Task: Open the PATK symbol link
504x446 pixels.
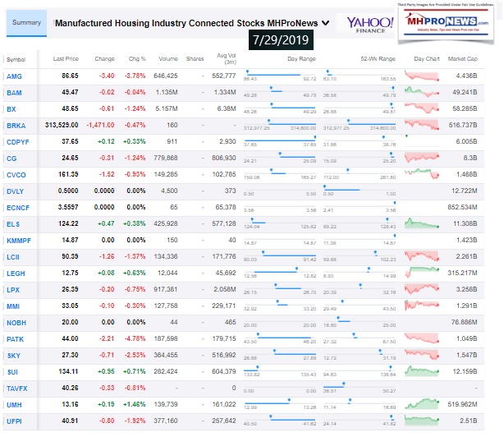Action: [x=15, y=339]
